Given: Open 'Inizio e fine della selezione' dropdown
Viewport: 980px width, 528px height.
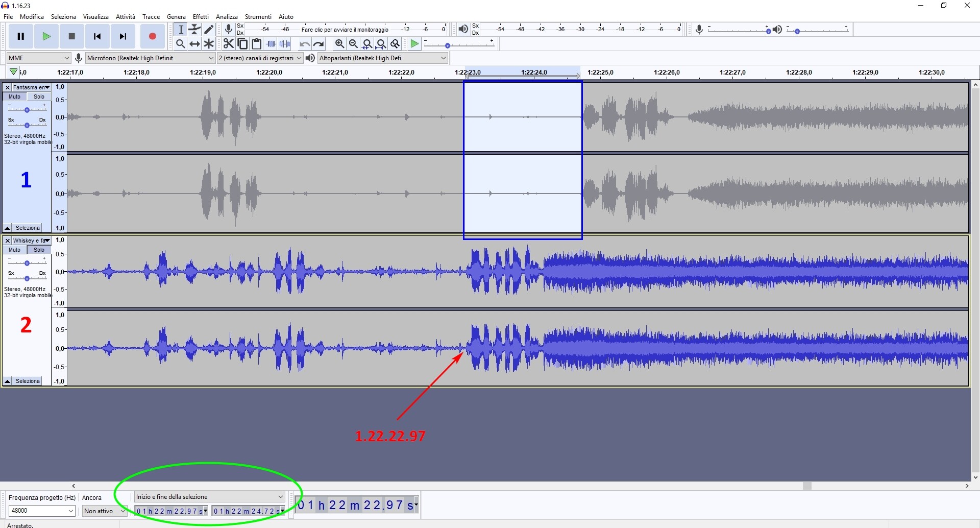Looking at the screenshot, I should click(x=209, y=497).
